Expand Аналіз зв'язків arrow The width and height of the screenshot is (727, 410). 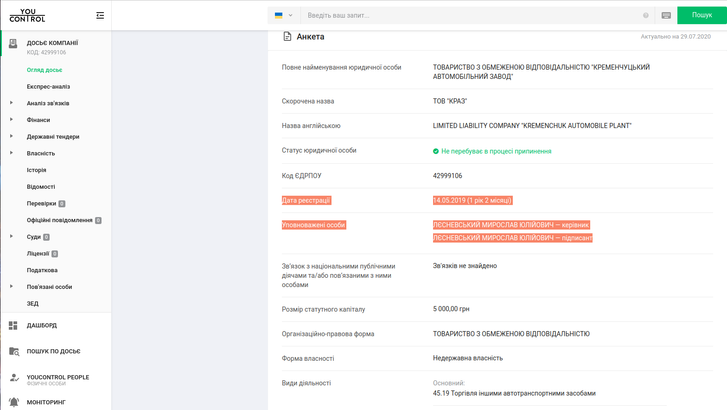pyautogui.click(x=12, y=103)
